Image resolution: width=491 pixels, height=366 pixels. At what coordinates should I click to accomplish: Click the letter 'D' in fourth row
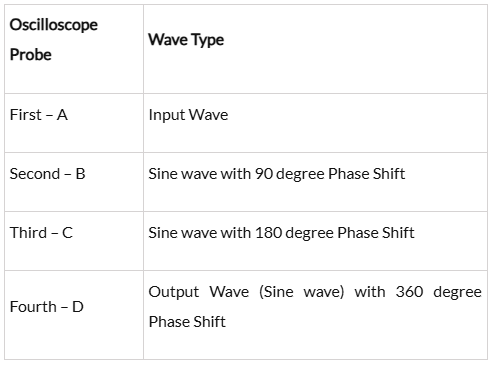coord(78,307)
